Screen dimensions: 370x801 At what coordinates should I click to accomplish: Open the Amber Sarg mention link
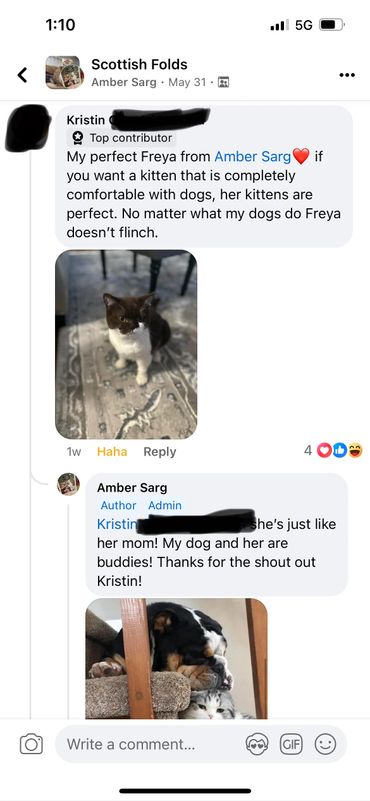click(252, 156)
